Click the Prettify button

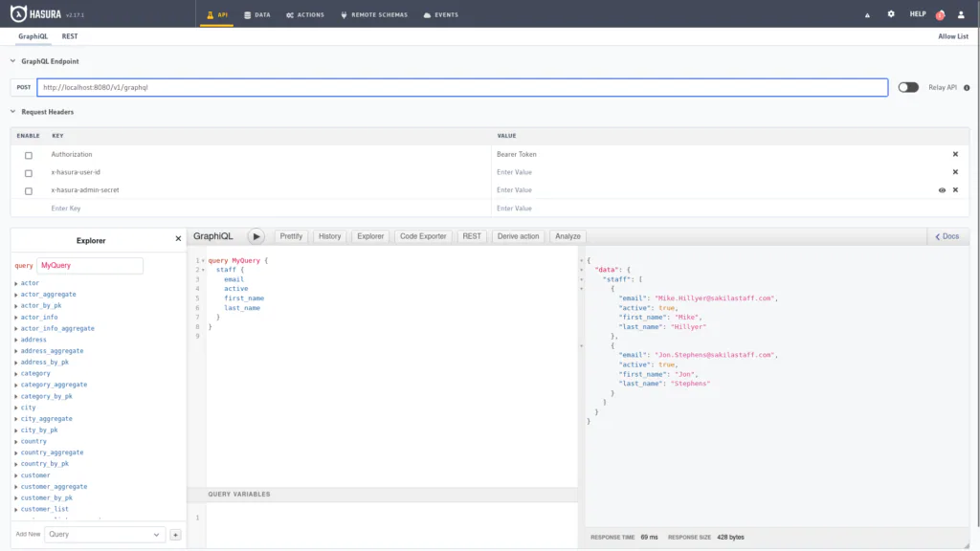tap(291, 237)
